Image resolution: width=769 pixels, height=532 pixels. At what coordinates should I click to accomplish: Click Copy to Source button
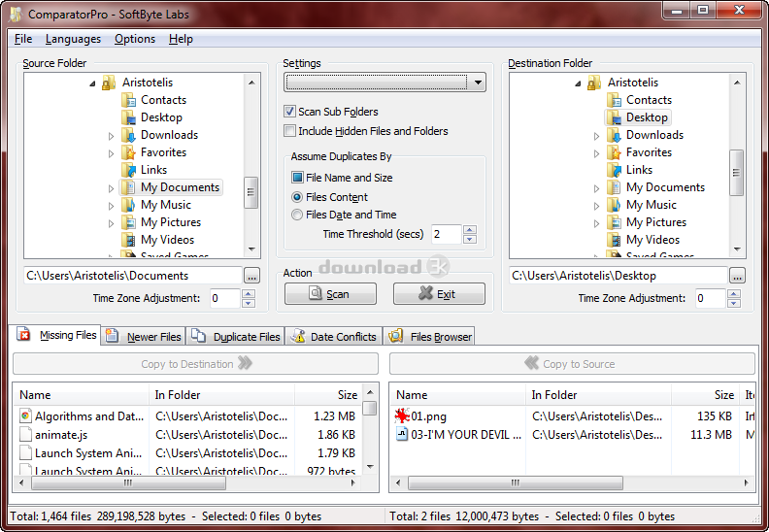[x=572, y=364]
